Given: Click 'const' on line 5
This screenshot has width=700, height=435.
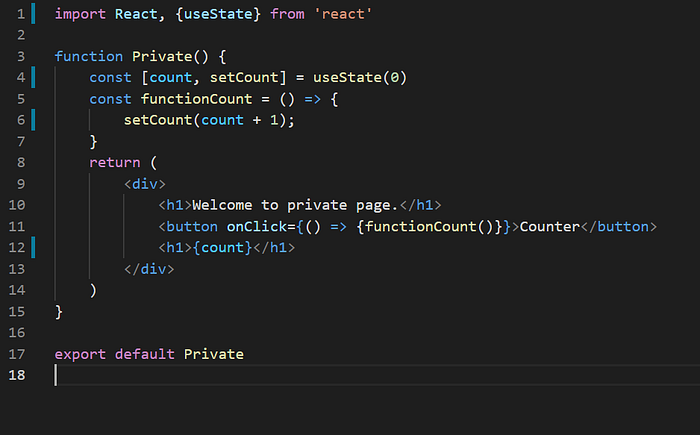Looking at the screenshot, I should pos(110,99).
